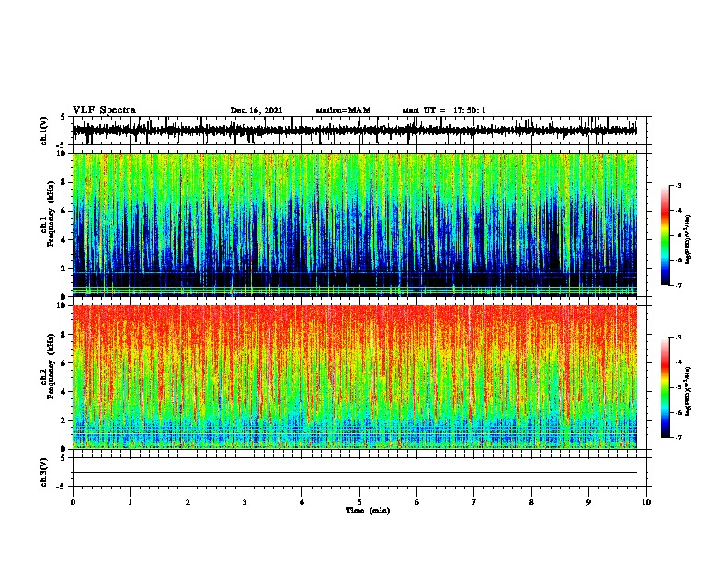Click the time axis tick label '9'

588,502
